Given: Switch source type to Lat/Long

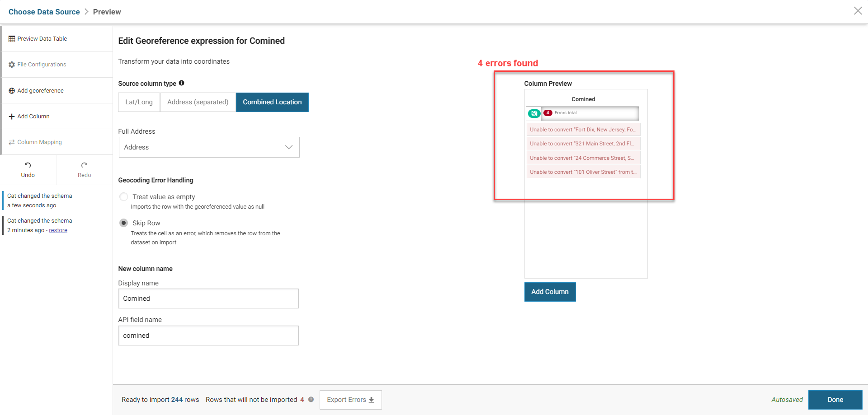Looking at the screenshot, I should (139, 102).
